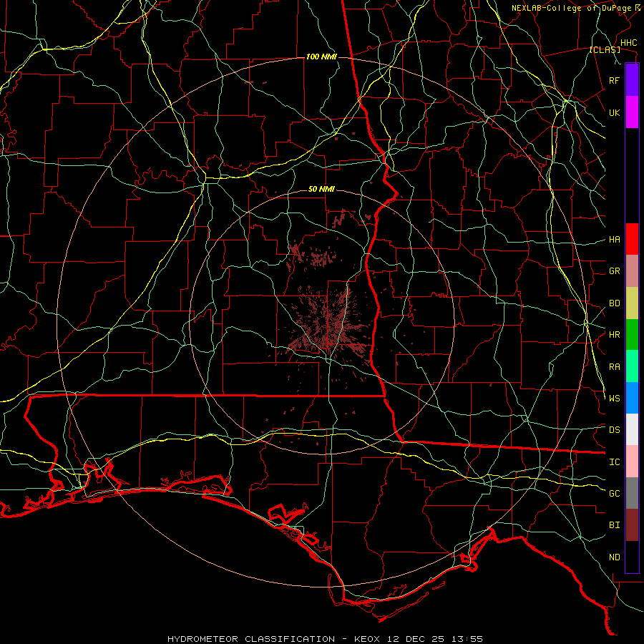
Task: Click the GC legend label
Action: (x=615, y=493)
